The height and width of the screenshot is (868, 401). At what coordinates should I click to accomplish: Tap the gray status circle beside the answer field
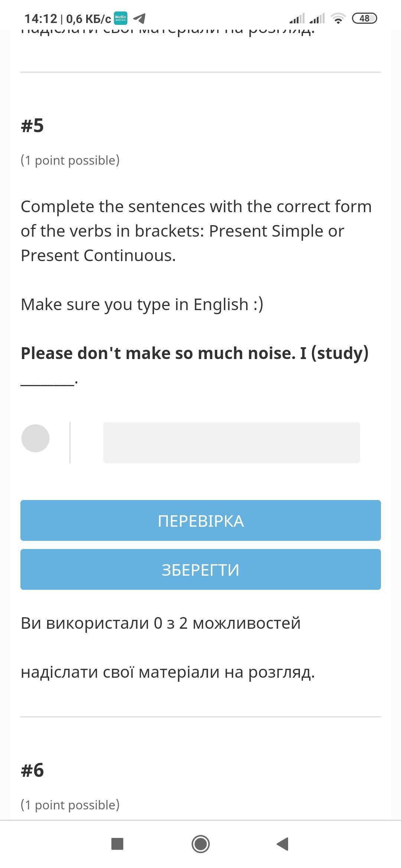pyautogui.click(x=35, y=438)
